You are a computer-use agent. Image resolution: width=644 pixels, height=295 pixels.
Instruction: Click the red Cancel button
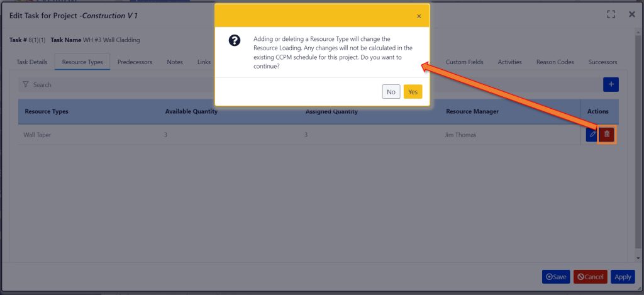tap(590, 277)
